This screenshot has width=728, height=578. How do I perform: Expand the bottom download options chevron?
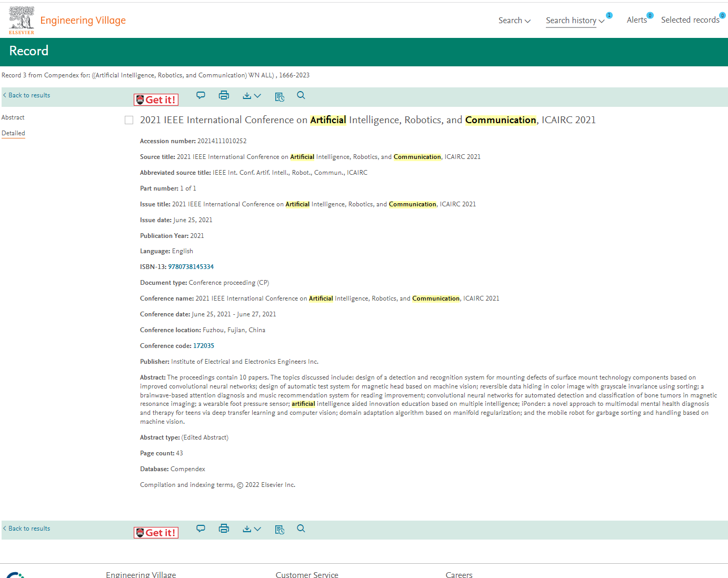coord(257,529)
